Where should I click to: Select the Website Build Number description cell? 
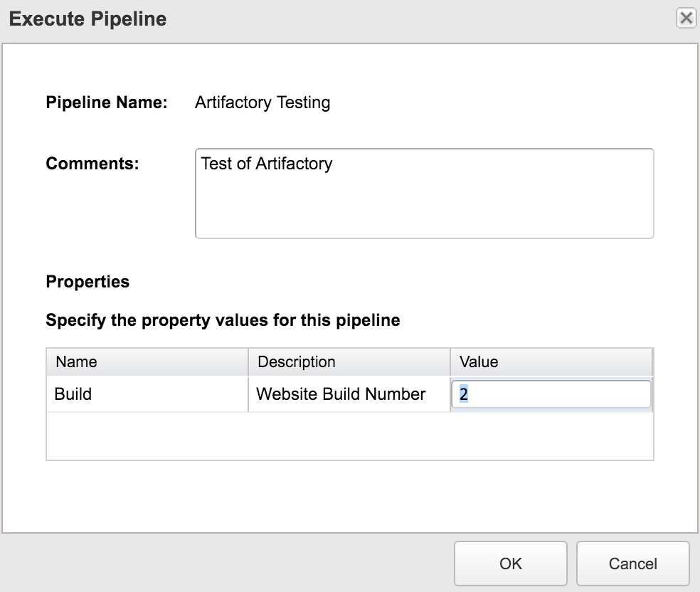pos(341,394)
